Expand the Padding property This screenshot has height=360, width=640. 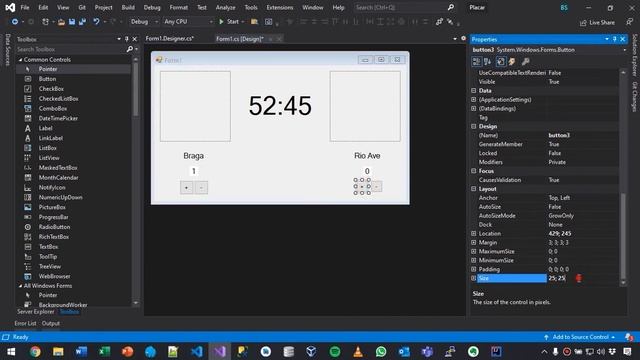[x=473, y=269]
